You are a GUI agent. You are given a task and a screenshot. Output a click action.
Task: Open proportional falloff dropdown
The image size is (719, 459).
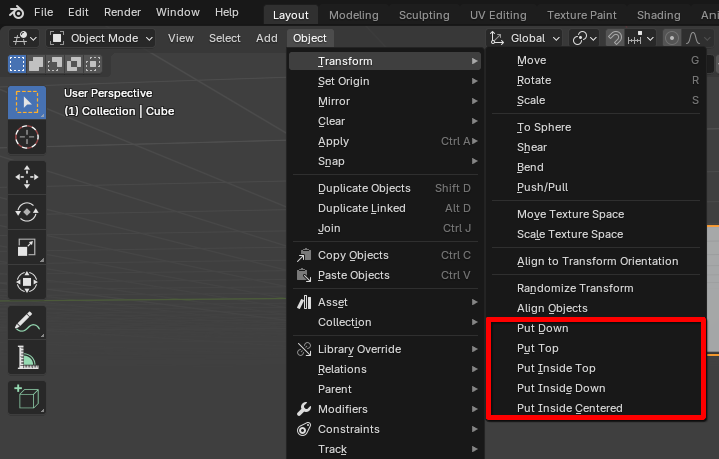coord(698,38)
